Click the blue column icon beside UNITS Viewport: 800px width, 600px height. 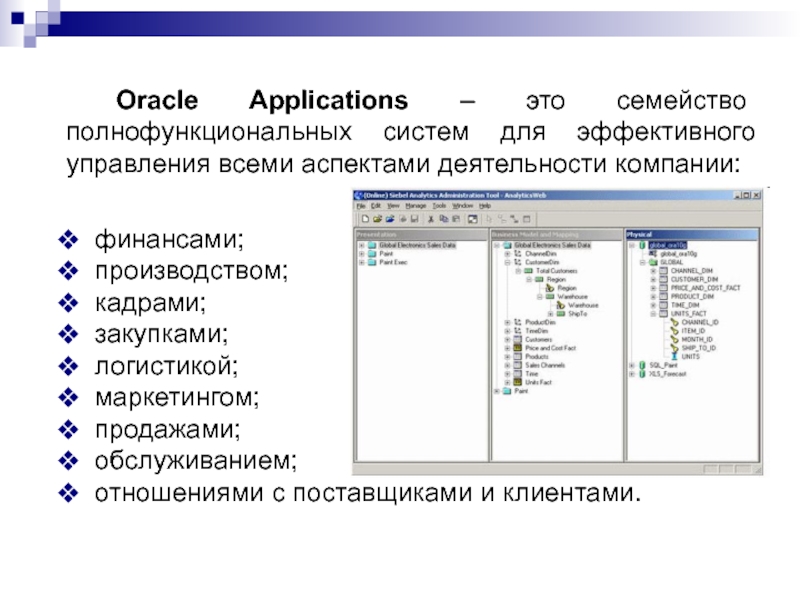pos(674,356)
